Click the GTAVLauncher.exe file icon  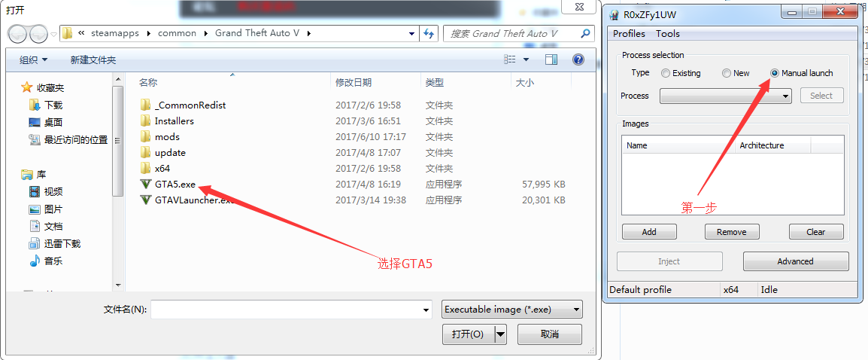click(x=146, y=200)
